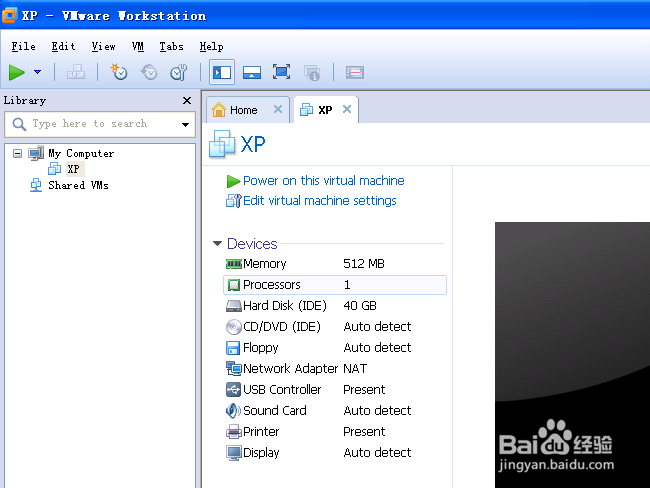
Task: Click the Display monitor icon
Action: (234, 453)
